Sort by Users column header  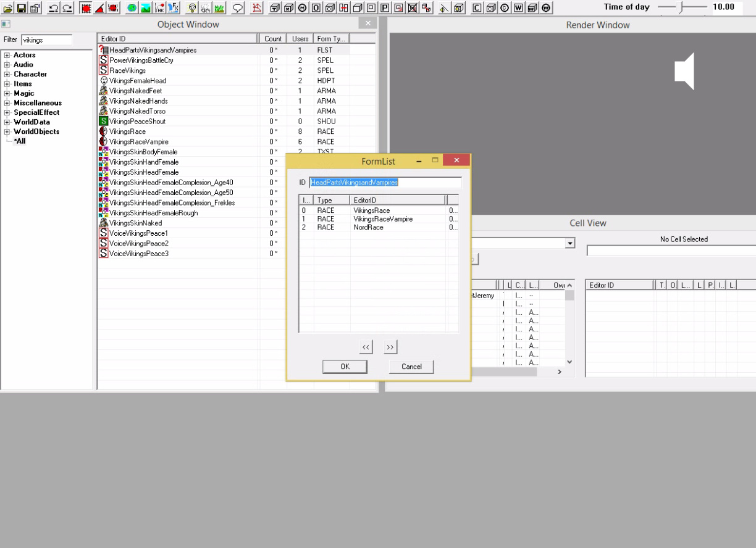point(300,39)
